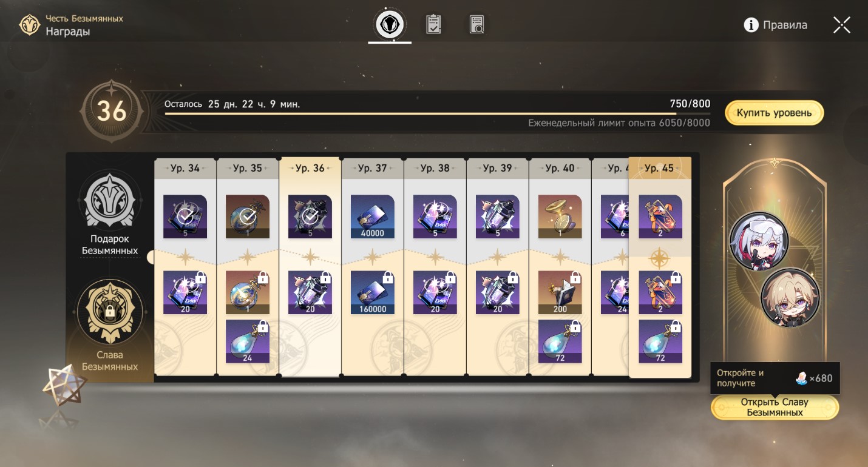Viewport: 868px width, 467px height.
Task: Click the claimed reward at Ур. 36
Action: [310, 217]
